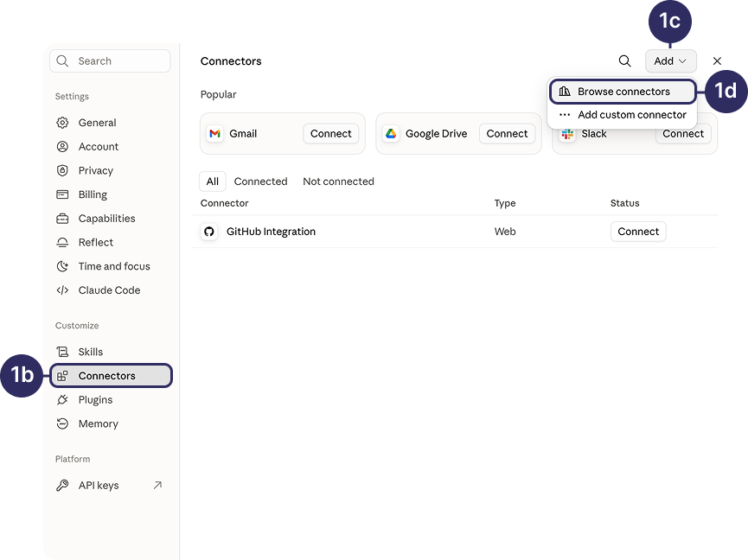Viewport: 748px width, 560px height.
Task: Open Account settings
Action: pos(110,146)
